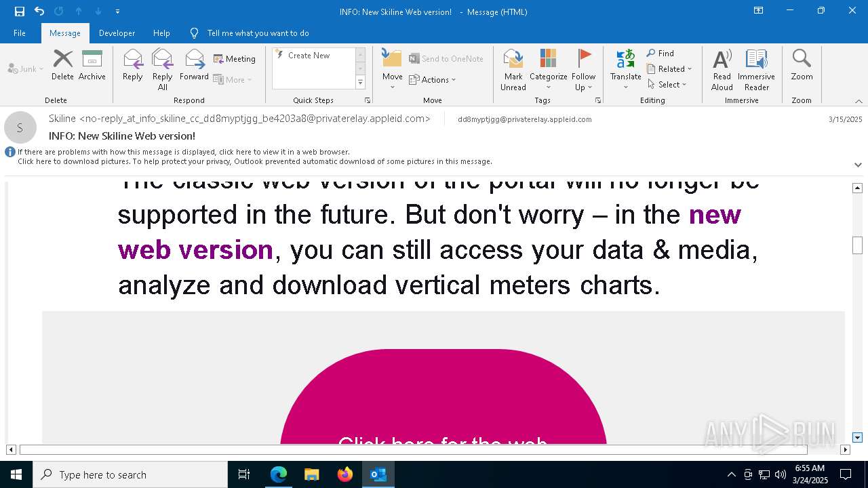Viewport: 868px width, 488px height.
Task: Archive this message
Action: [x=92, y=65]
